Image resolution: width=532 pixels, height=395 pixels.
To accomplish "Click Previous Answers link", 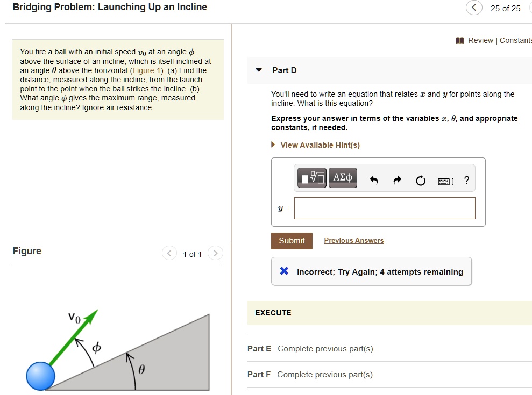I will (353, 240).
